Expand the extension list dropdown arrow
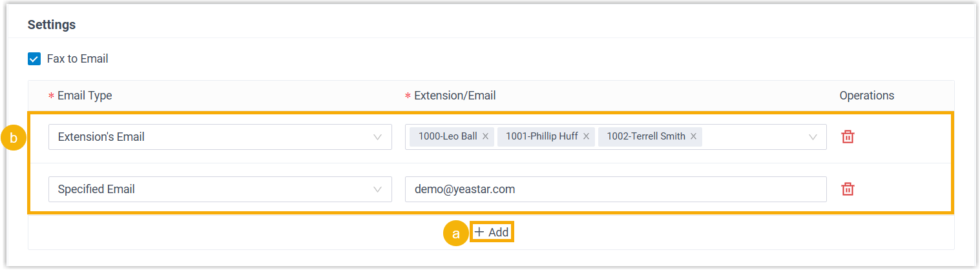The image size is (980, 270). [812, 137]
